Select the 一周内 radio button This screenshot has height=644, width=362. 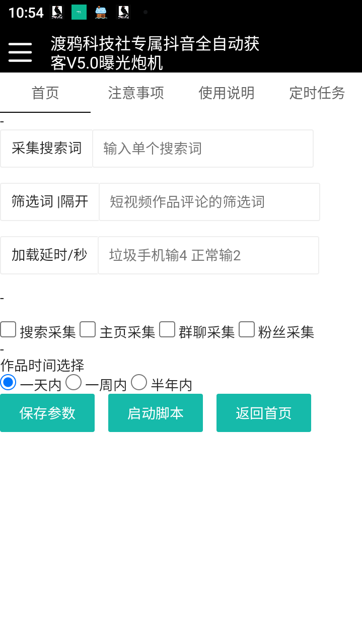(74, 383)
